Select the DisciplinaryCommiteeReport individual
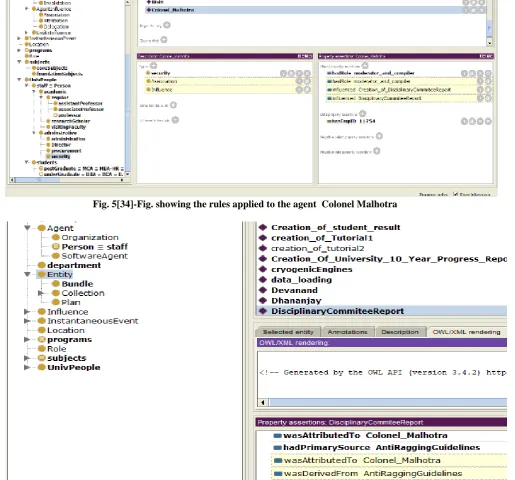The width and height of the screenshot is (515, 480). coord(382,311)
